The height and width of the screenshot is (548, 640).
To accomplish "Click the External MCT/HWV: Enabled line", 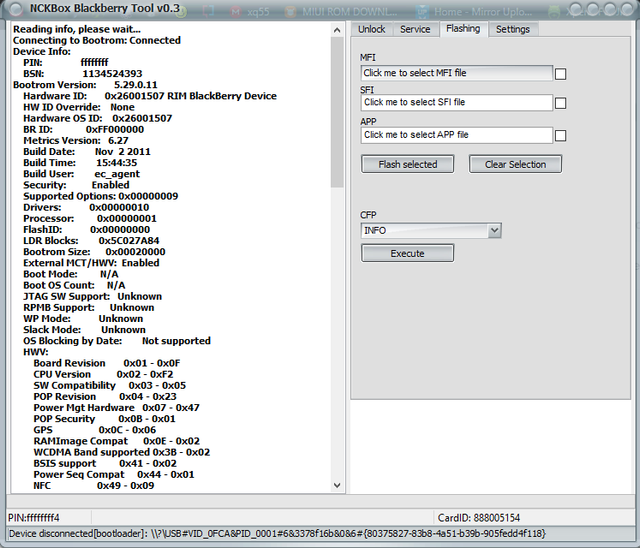I will pos(91,263).
